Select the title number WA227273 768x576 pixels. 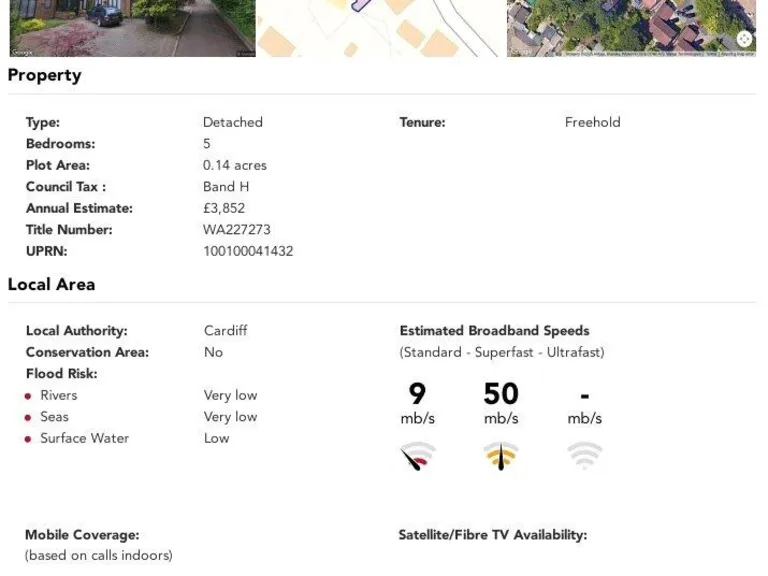pos(237,230)
